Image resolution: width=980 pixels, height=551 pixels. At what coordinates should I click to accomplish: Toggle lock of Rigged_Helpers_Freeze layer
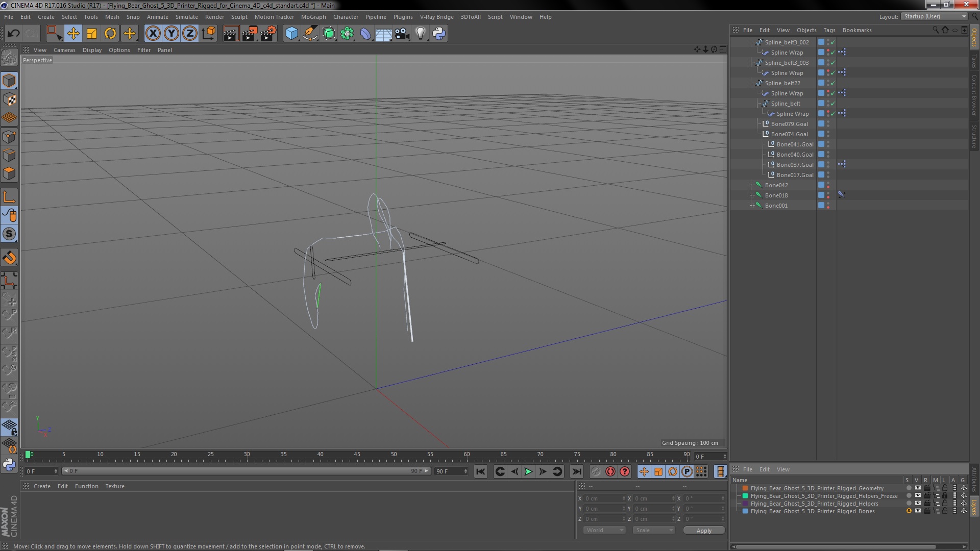point(945,496)
